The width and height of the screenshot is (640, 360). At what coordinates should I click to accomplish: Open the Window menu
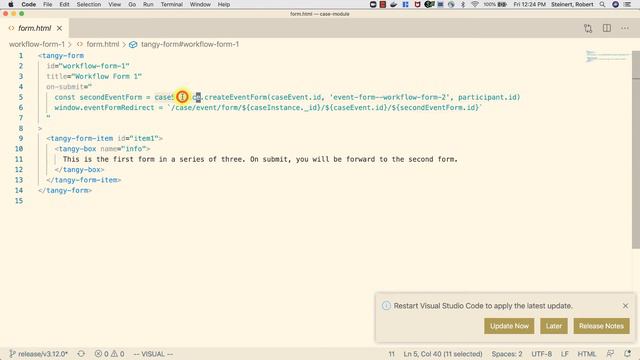coord(200,4)
